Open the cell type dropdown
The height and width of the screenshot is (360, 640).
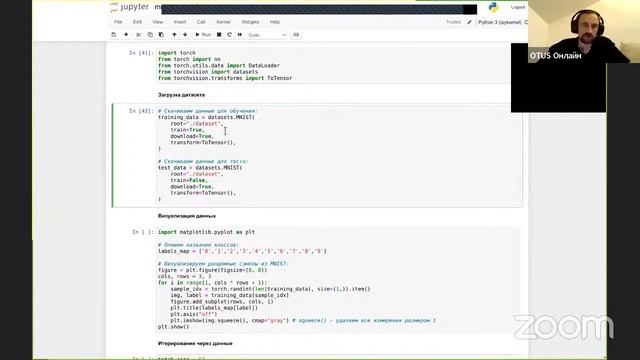coord(267,35)
